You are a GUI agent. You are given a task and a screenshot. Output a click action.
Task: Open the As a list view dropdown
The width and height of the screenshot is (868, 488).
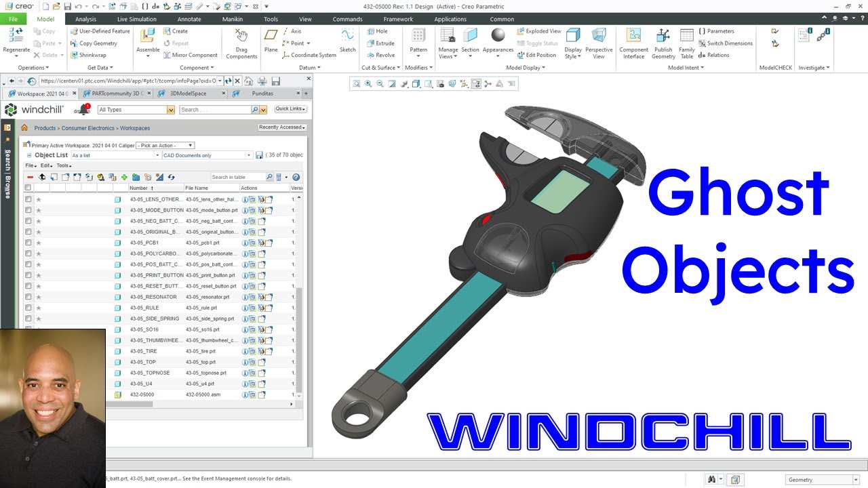click(x=116, y=155)
